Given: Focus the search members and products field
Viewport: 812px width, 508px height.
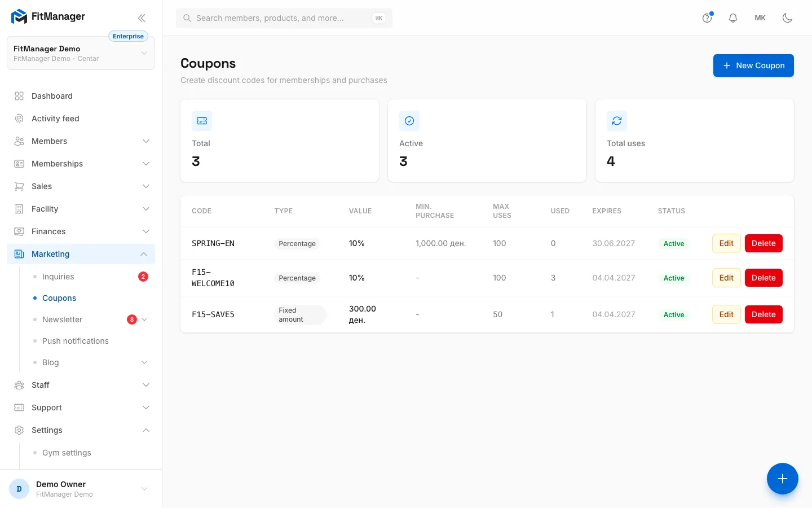Looking at the screenshot, I should 284,18.
